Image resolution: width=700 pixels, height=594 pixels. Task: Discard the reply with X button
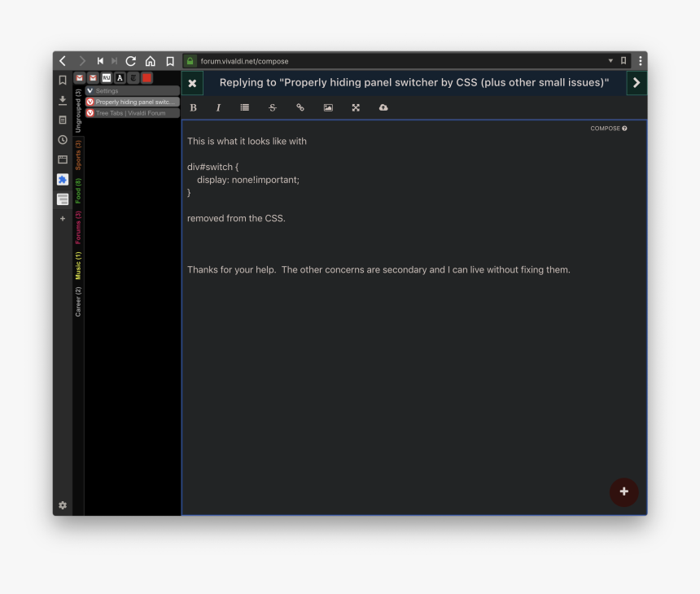192,83
